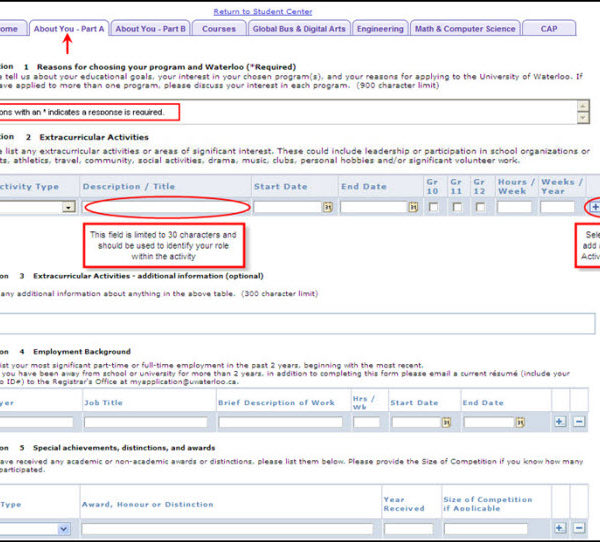Add a new employment background row

pyautogui.click(x=559, y=423)
